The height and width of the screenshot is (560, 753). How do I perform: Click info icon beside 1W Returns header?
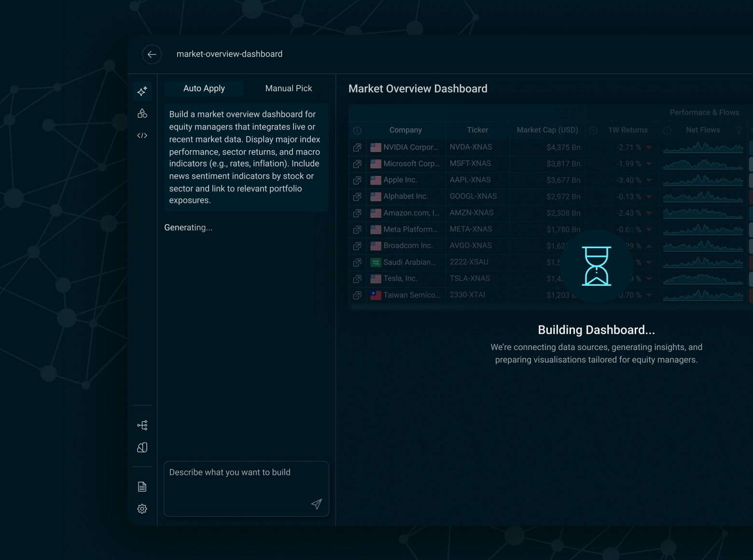[x=593, y=130]
